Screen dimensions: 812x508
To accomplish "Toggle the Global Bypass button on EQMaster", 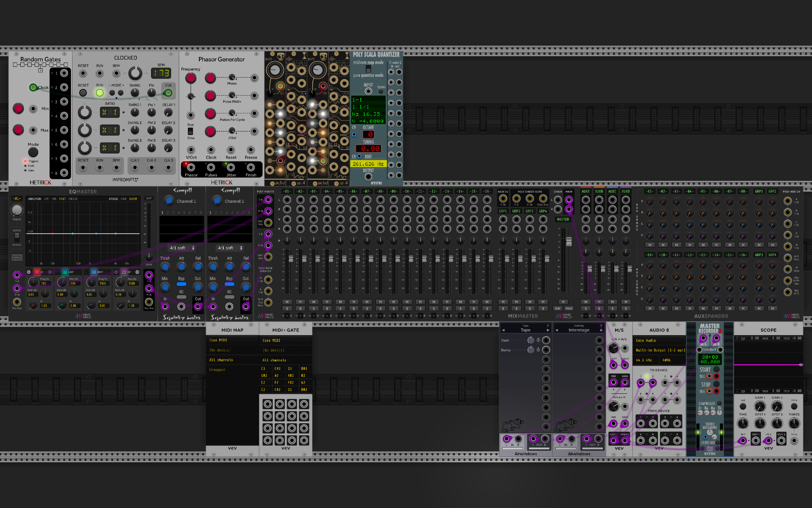I will [x=17, y=258].
